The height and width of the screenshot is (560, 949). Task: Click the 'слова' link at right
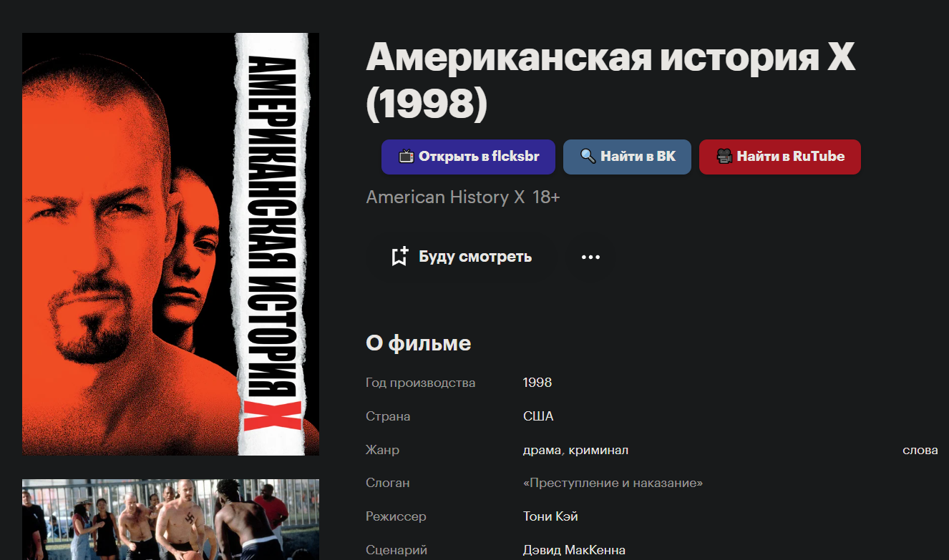click(920, 450)
